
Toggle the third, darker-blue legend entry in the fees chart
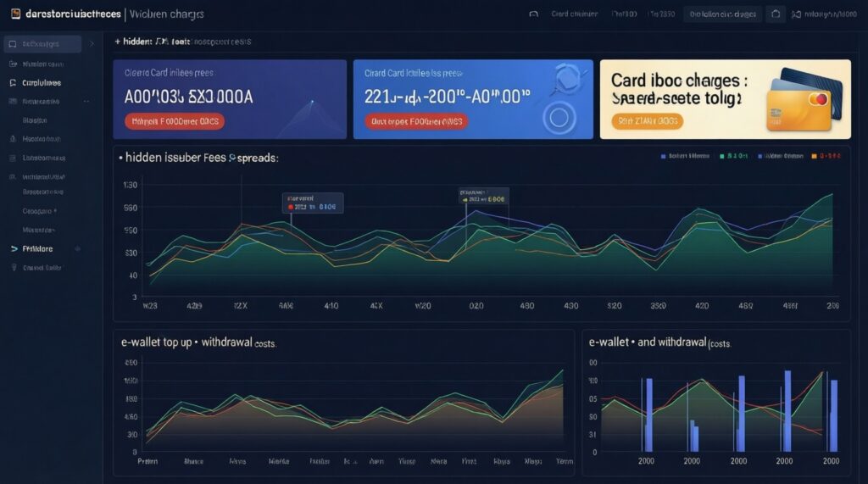781,156
